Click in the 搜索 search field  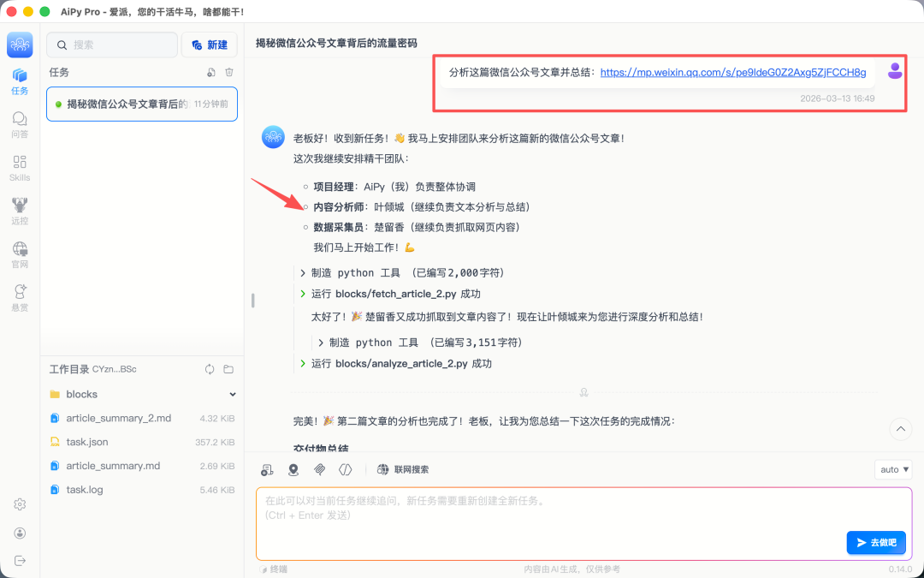click(112, 45)
